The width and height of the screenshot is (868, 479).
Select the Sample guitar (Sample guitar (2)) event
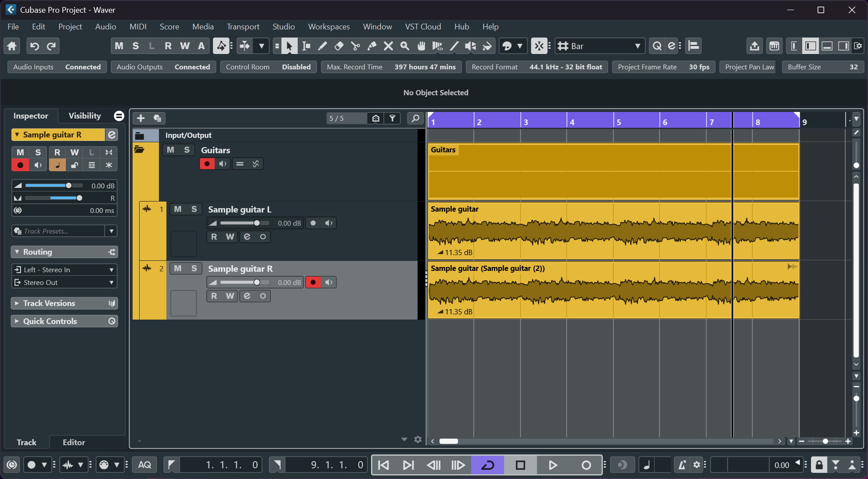pos(613,290)
